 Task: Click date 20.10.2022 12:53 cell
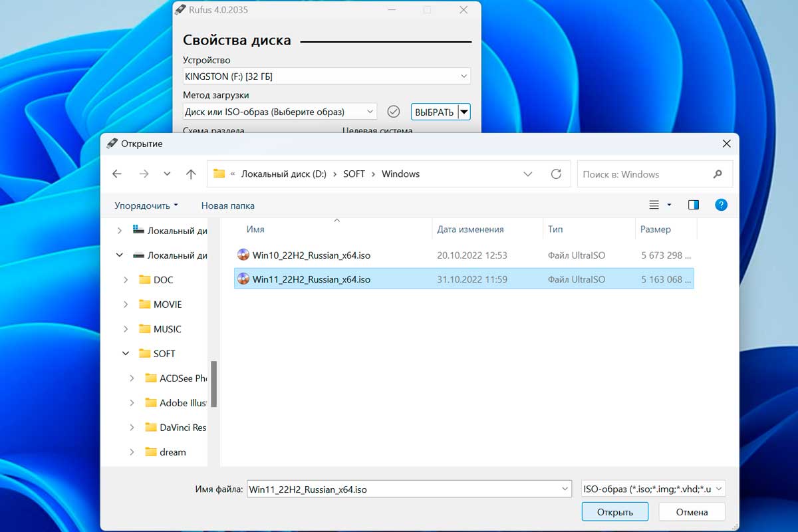472,255
